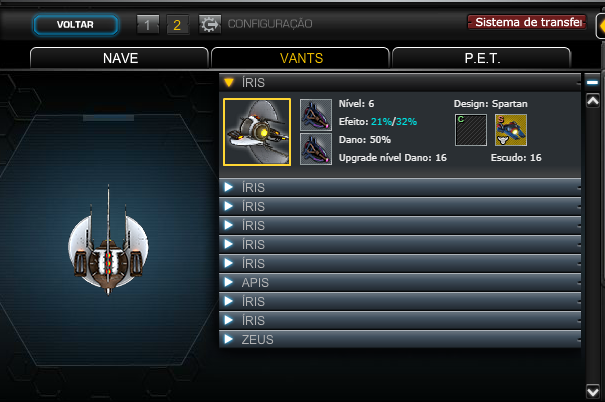
Task: Collapse the first expanded ÍRIS drone section
Action: (x=400, y=83)
